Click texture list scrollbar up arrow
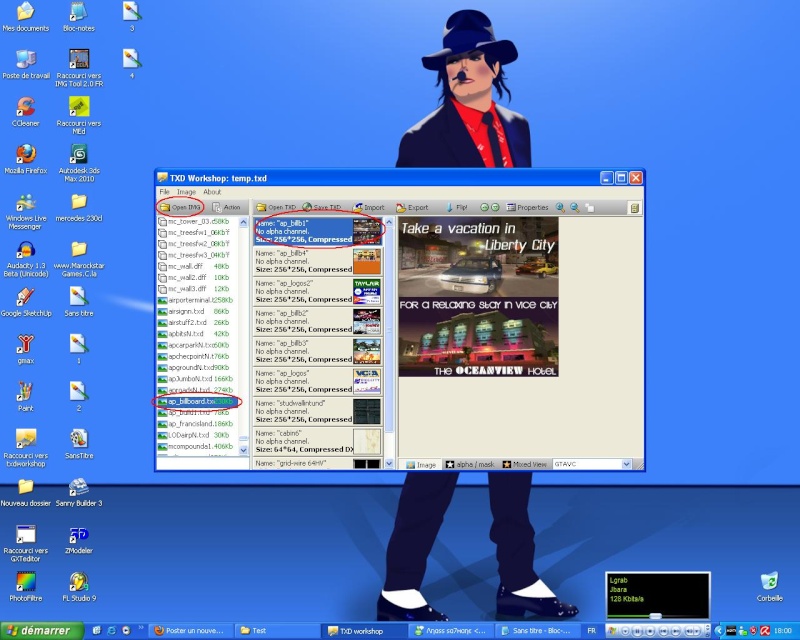Image resolution: width=800 pixels, height=640 pixels. click(389, 222)
